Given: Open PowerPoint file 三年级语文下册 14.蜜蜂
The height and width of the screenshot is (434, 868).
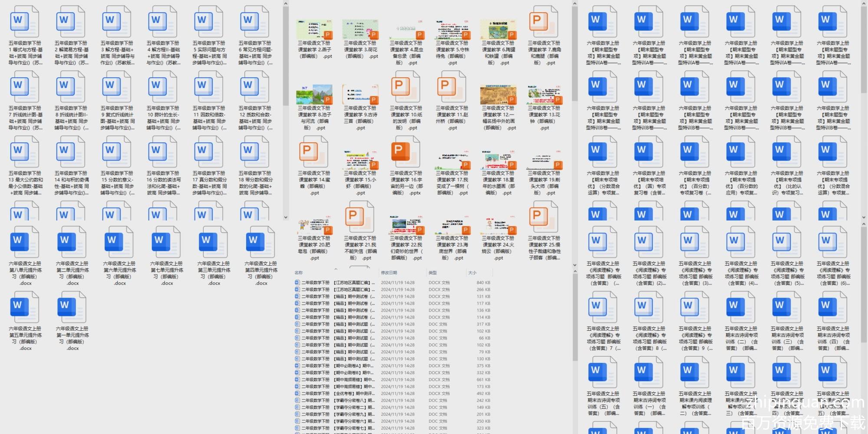Looking at the screenshot, I should 314,153.
